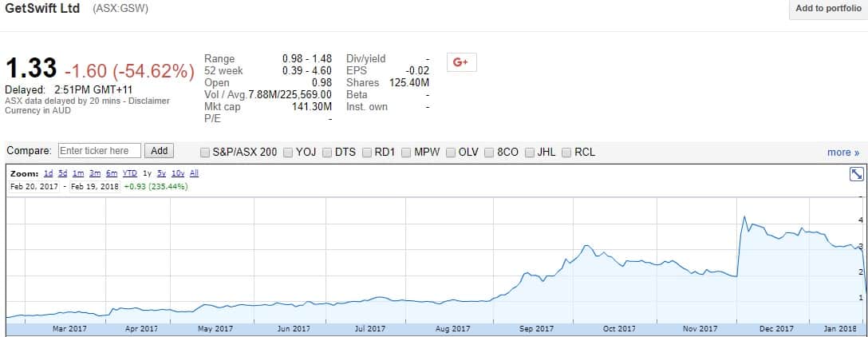Check the RD1 compare box
The image size is (868, 337).
coord(367,152)
